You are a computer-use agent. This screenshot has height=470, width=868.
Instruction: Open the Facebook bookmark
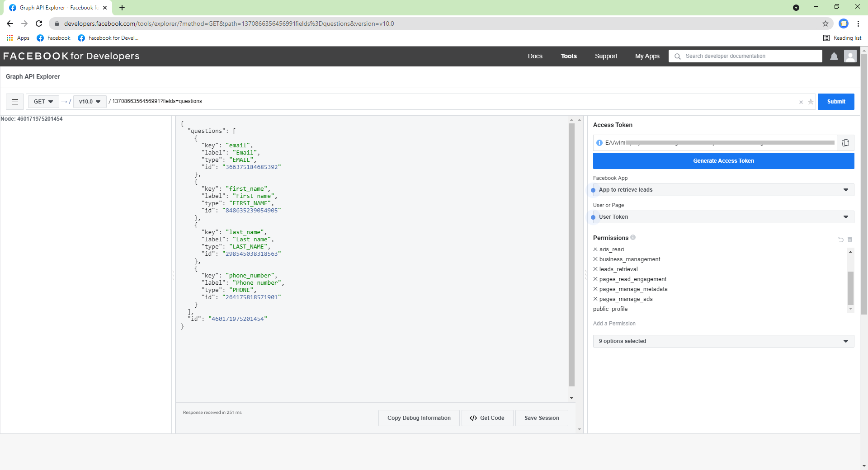(53, 38)
